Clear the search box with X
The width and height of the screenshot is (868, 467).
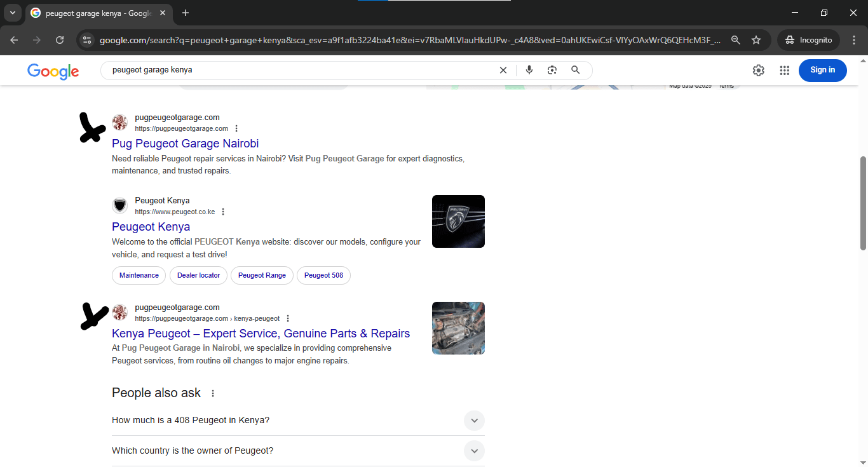(x=503, y=70)
